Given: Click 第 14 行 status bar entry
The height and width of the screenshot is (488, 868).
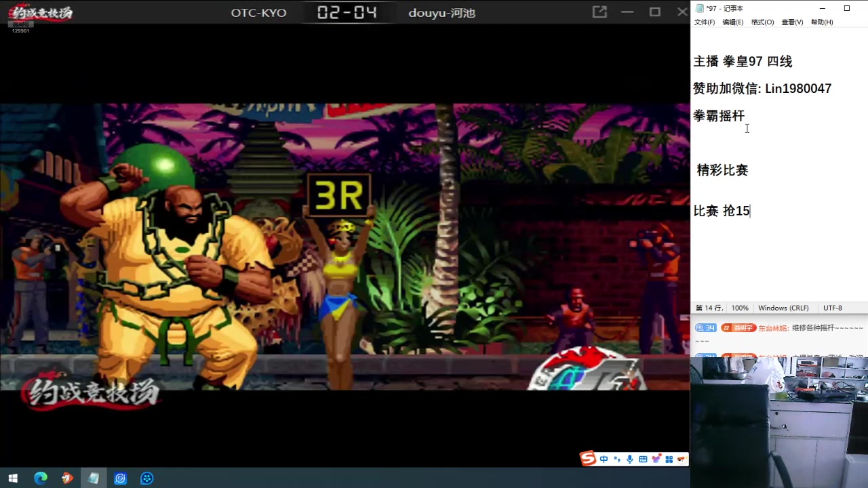Looking at the screenshot, I should [709, 308].
